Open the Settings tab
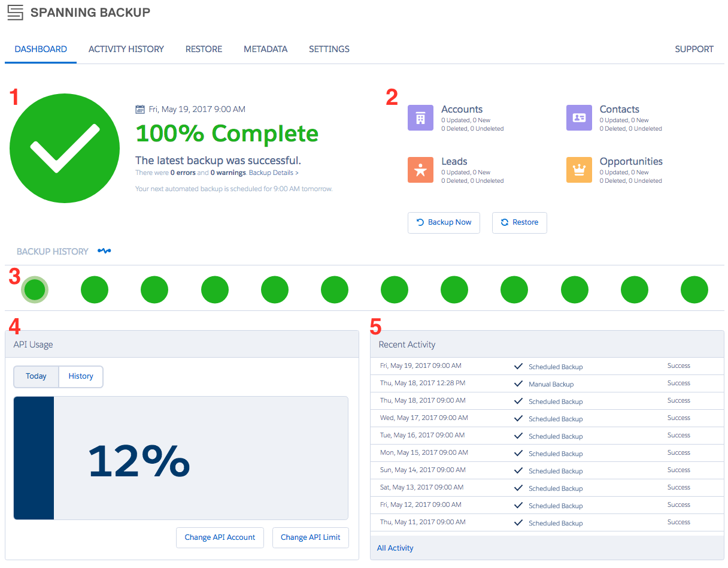The image size is (728, 568). 329,49
